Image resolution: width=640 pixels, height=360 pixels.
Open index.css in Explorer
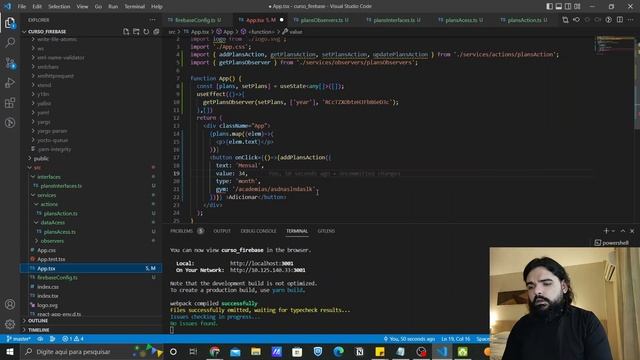(48, 287)
